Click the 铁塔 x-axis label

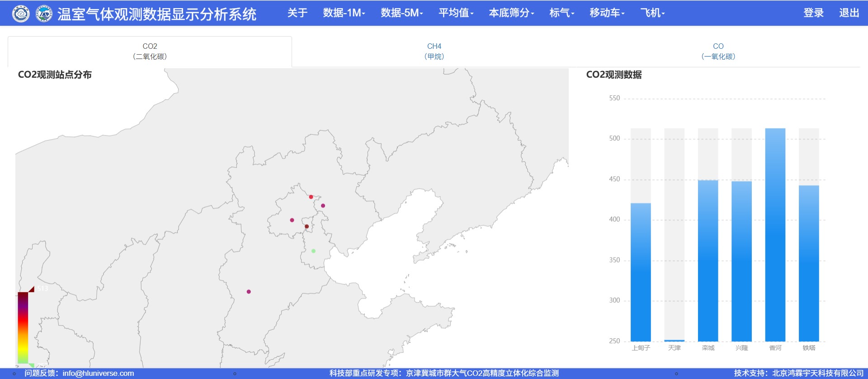[x=809, y=348]
